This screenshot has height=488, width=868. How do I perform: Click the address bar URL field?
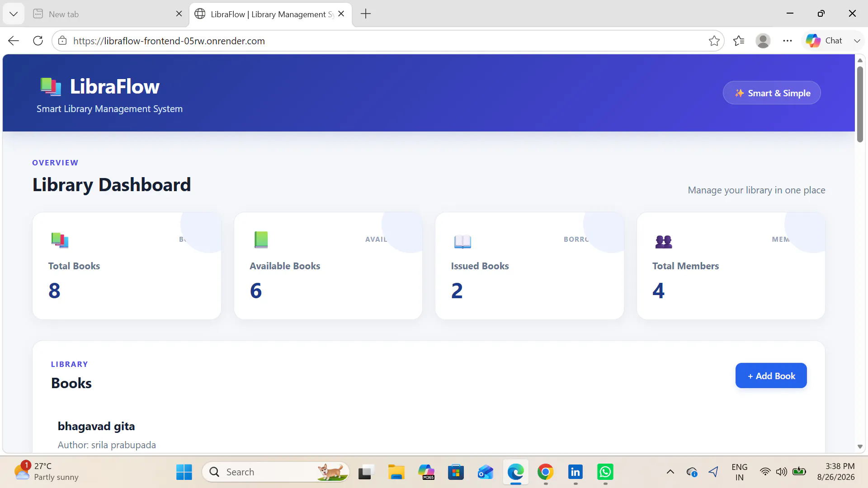coord(389,41)
